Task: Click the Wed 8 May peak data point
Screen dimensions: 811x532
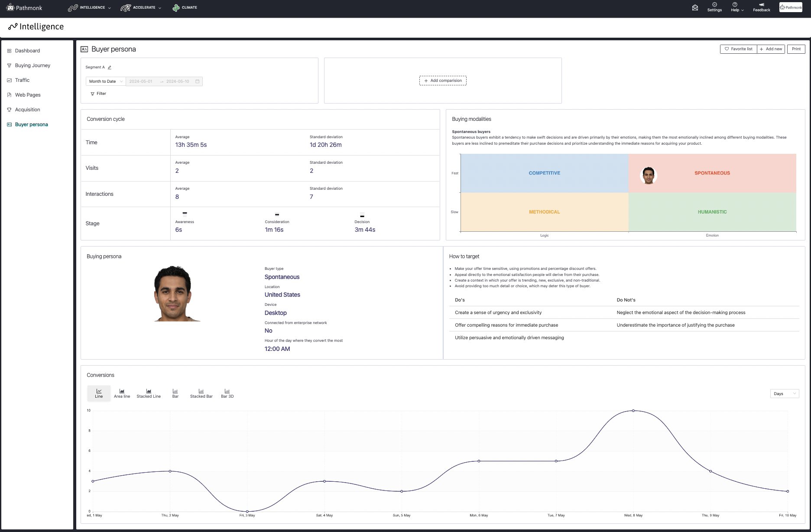Action: (x=633, y=411)
